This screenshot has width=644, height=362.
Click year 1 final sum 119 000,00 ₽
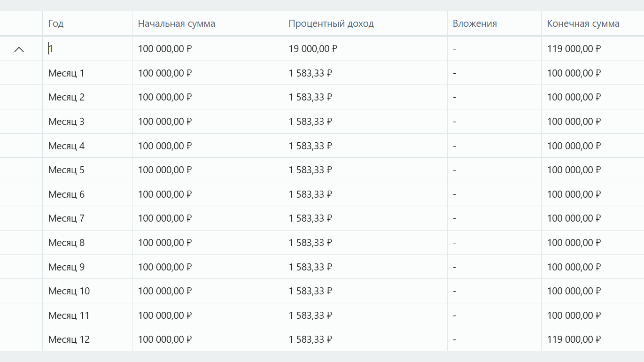pyautogui.click(x=574, y=49)
